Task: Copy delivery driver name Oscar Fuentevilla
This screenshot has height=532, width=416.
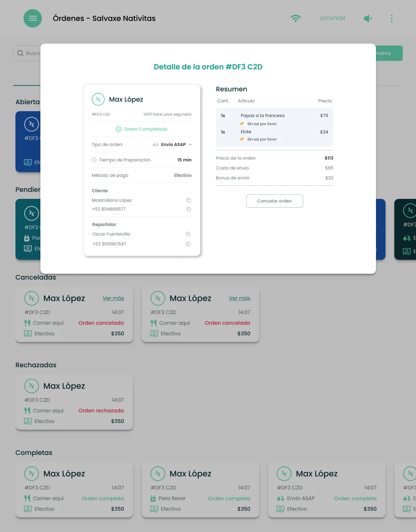Action: pyautogui.click(x=188, y=234)
